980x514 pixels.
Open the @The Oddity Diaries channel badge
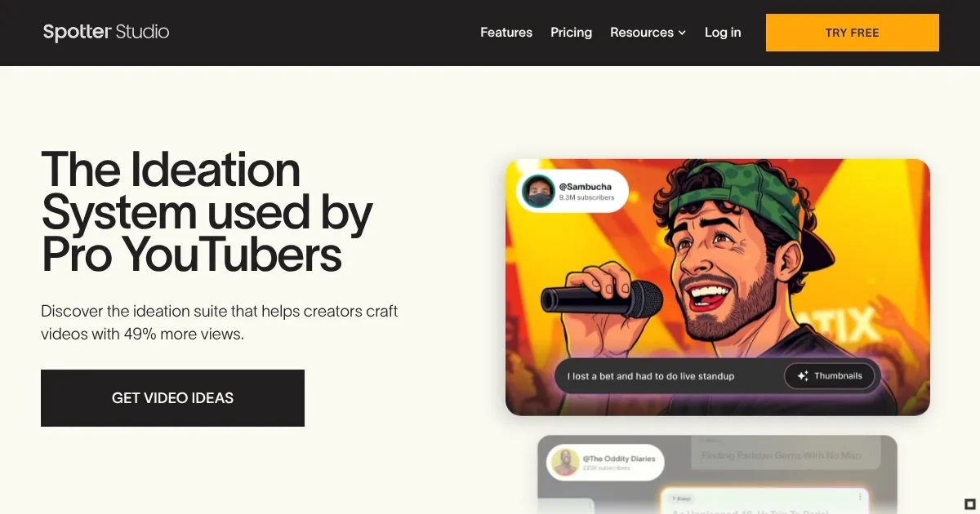605,463
